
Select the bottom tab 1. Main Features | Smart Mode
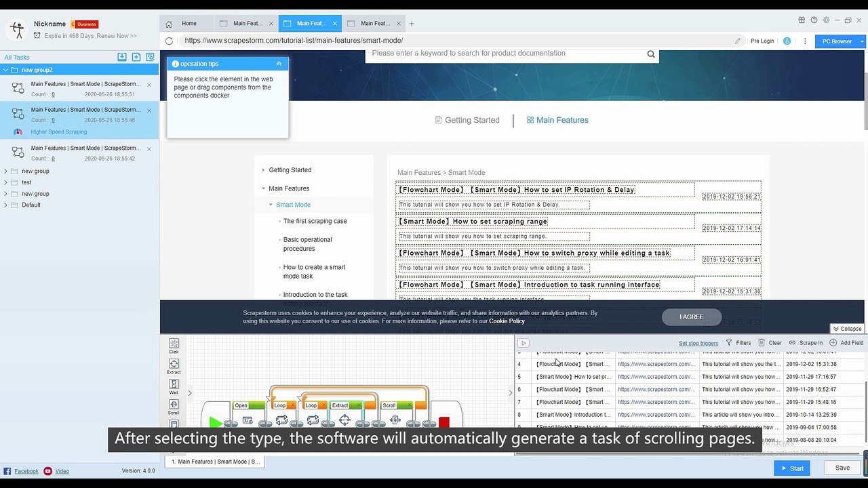click(x=214, y=462)
